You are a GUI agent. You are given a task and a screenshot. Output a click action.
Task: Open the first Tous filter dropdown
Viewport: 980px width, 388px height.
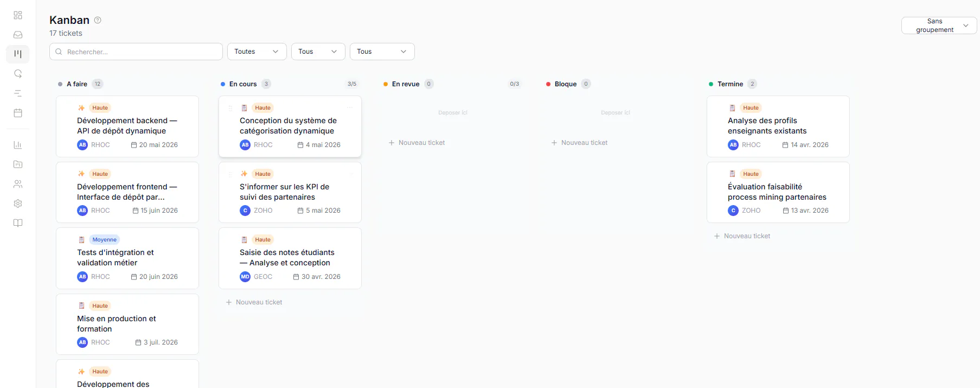(318, 52)
